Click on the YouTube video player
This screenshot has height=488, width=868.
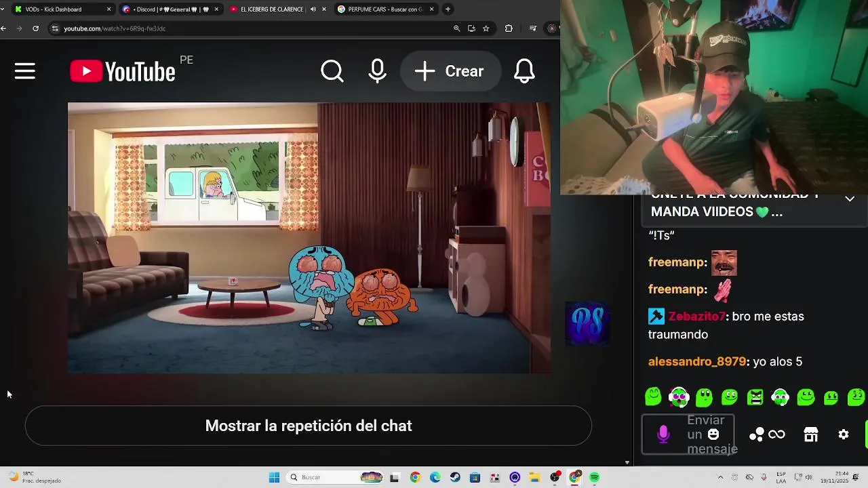(x=309, y=238)
